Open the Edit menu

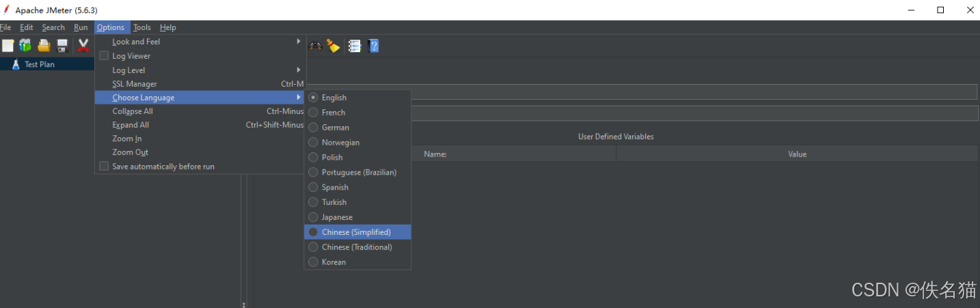pos(27,27)
